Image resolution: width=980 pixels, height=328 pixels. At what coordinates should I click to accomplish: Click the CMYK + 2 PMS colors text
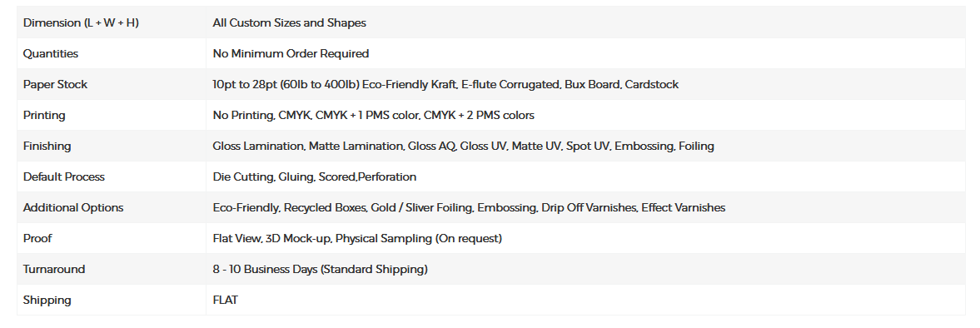480,115
